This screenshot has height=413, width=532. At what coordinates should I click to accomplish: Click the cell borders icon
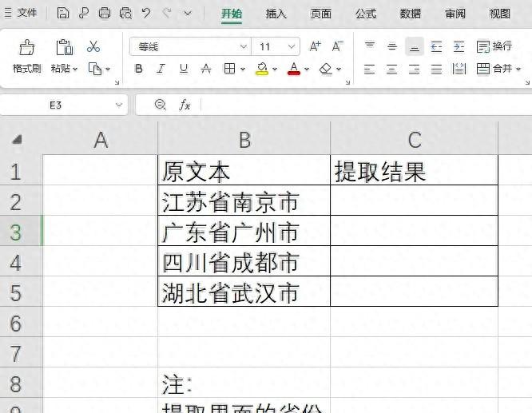point(230,69)
